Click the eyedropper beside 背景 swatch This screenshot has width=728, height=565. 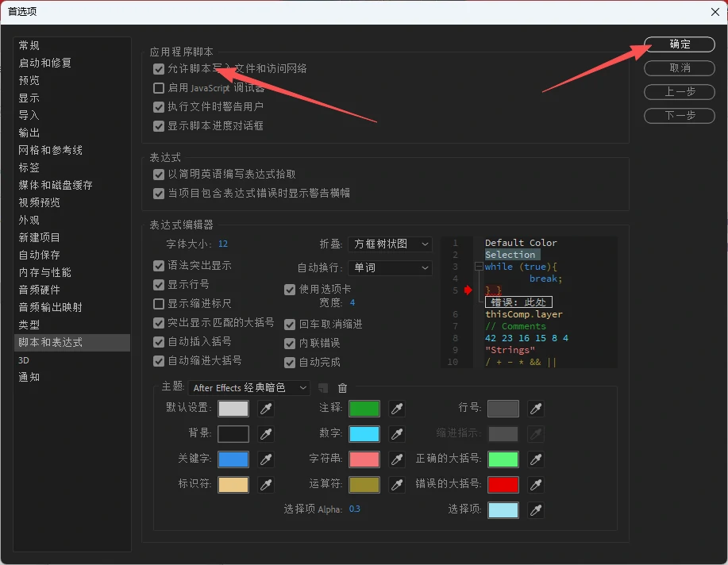pyautogui.click(x=266, y=434)
